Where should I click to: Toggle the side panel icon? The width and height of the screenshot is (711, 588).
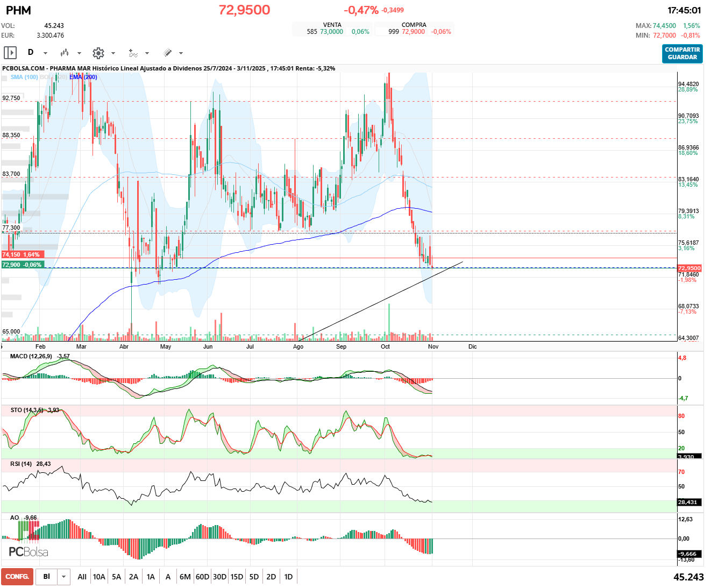point(10,53)
